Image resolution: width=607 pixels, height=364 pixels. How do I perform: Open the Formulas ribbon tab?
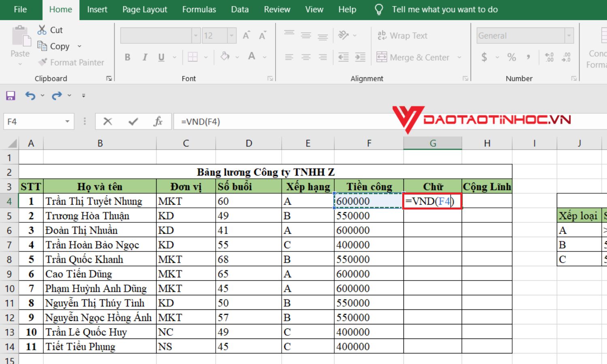tap(199, 9)
